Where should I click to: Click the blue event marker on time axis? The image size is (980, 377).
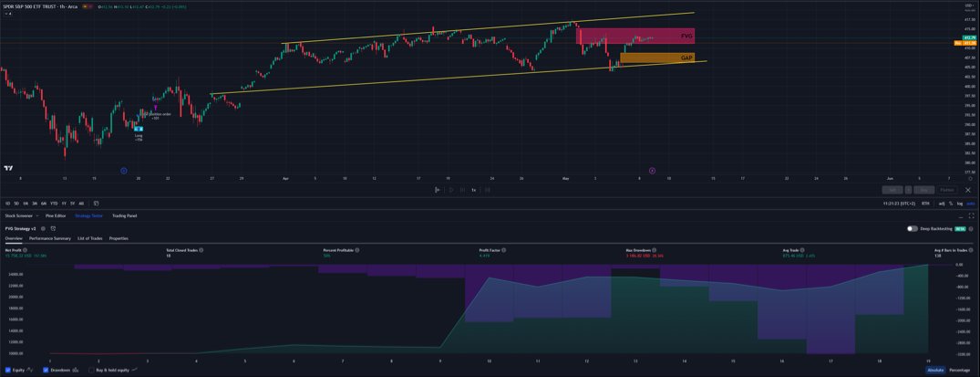124,171
